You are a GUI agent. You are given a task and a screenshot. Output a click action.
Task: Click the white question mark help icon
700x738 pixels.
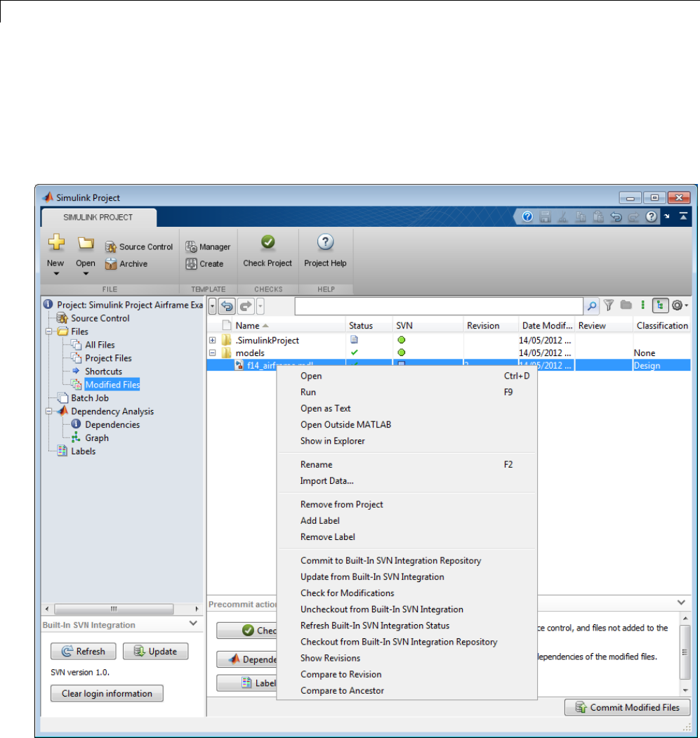tap(651, 216)
